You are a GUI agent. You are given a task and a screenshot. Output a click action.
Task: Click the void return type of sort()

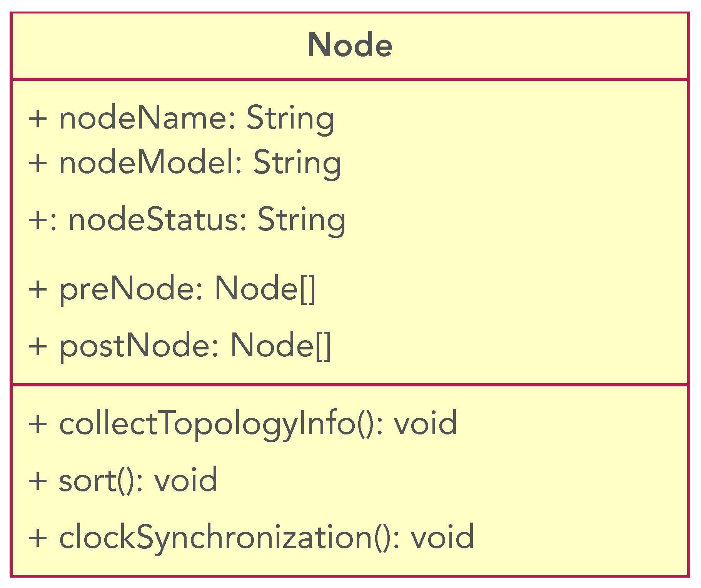point(186,480)
